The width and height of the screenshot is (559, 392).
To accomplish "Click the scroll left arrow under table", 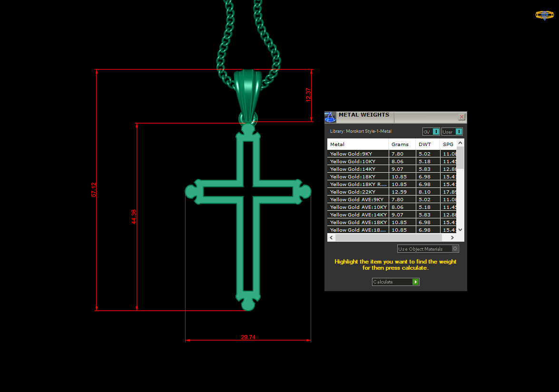I will [331, 237].
